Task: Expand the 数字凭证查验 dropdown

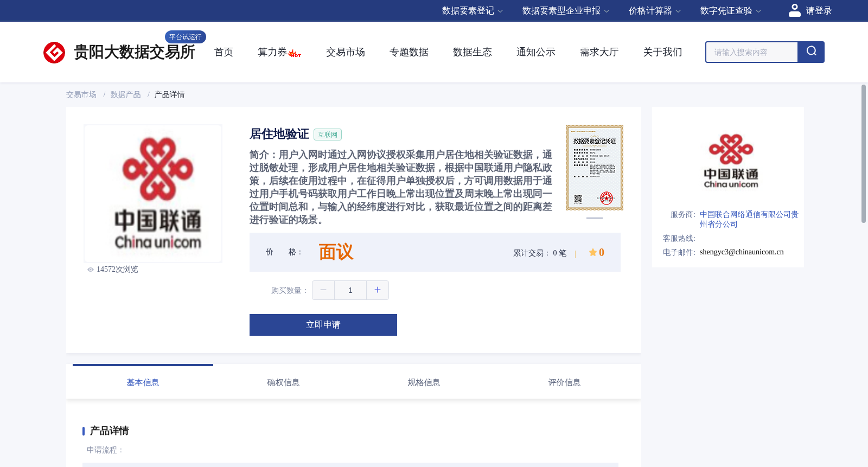Action: pyautogui.click(x=731, y=11)
